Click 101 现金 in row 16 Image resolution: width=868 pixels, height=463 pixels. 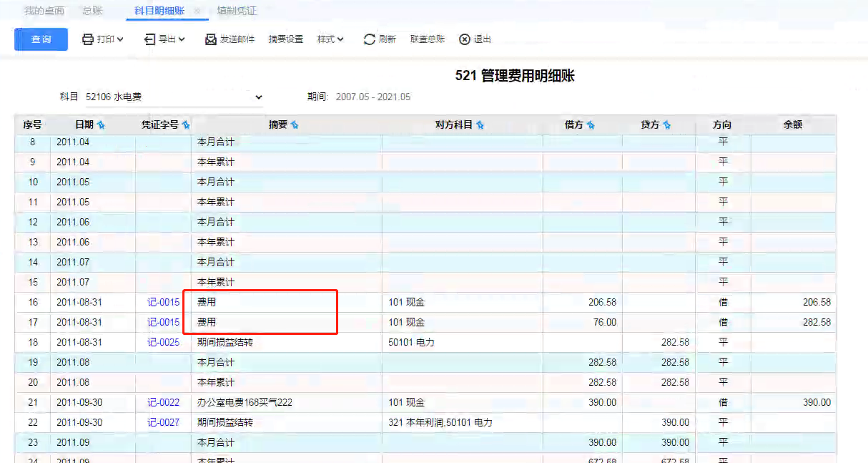pos(406,303)
